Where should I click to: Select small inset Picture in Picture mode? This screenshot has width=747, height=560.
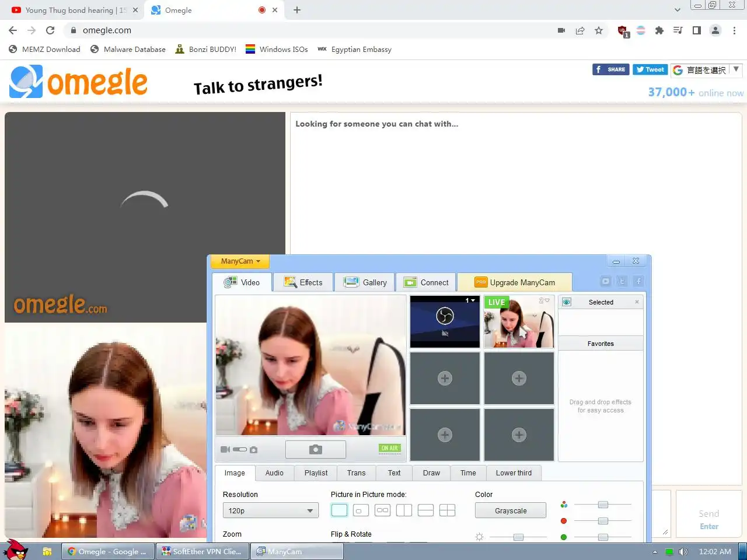point(361,510)
